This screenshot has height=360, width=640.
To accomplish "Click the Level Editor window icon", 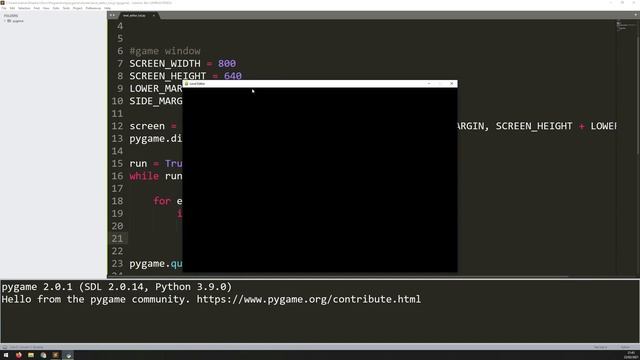I will click(x=187, y=84).
